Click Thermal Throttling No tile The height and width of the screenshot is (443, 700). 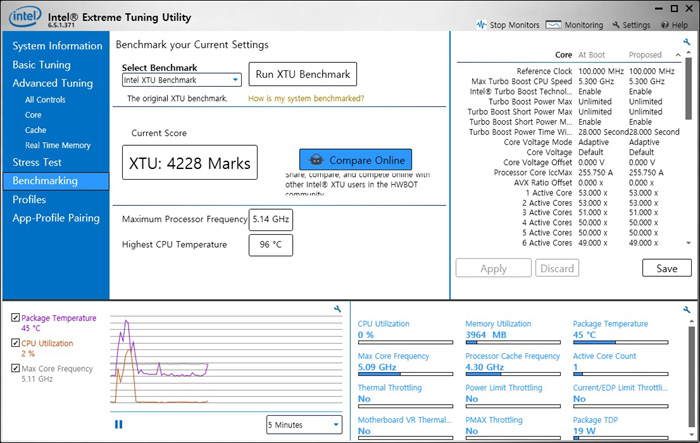click(x=405, y=396)
